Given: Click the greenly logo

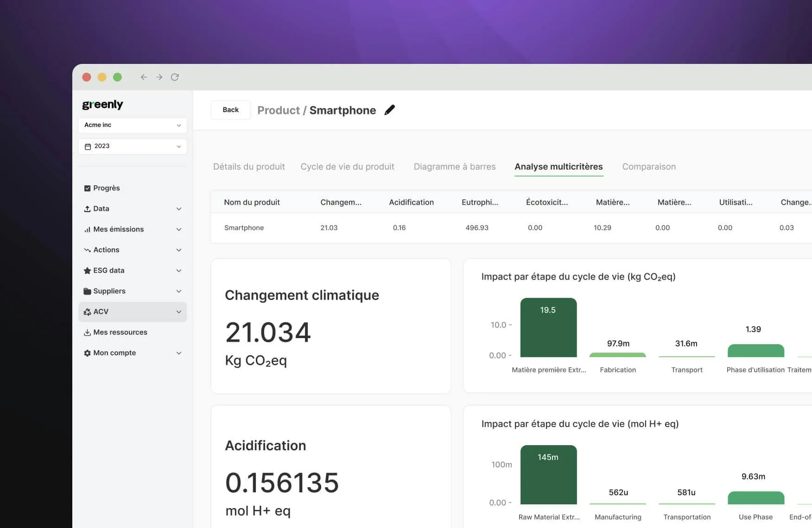Looking at the screenshot, I should 102,105.
